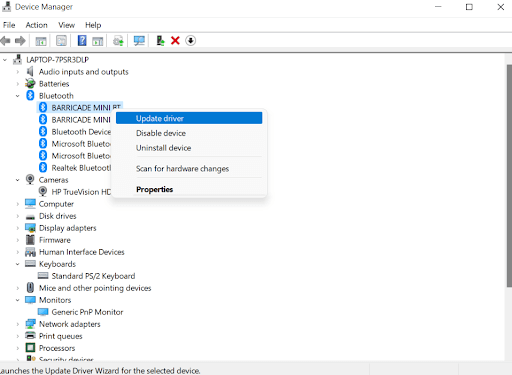
Task: Collapse the Cameras category
Action: tap(18, 180)
